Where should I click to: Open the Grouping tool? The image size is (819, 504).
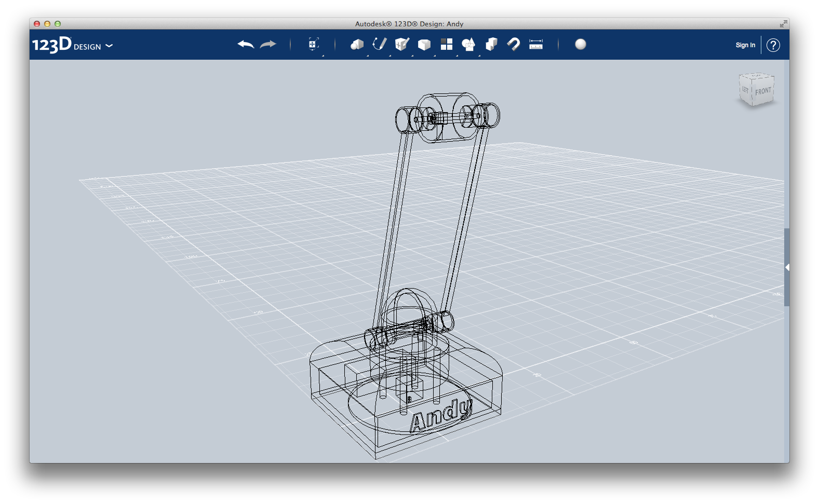click(468, 45)
